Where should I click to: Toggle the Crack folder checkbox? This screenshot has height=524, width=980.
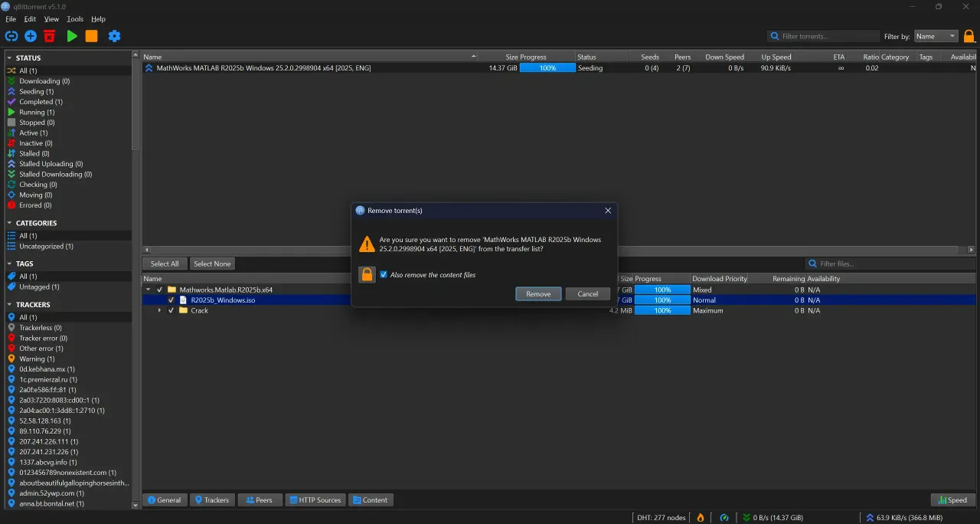point(171,310)
